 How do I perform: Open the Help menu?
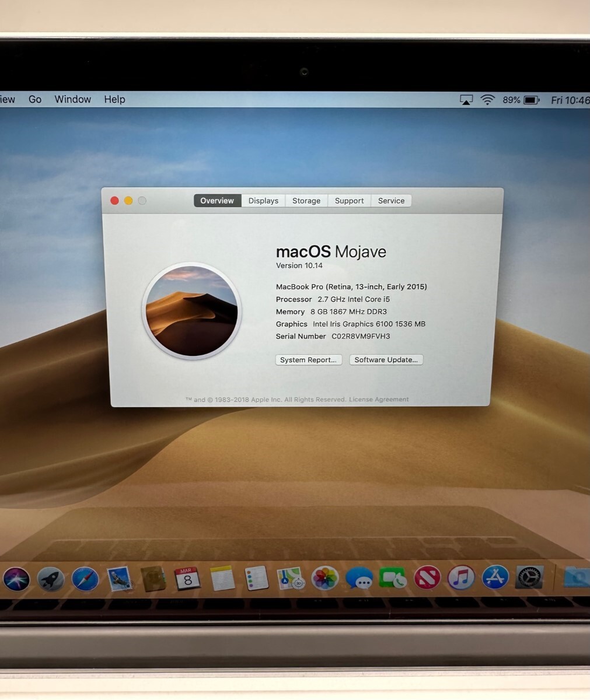point(114,99)
